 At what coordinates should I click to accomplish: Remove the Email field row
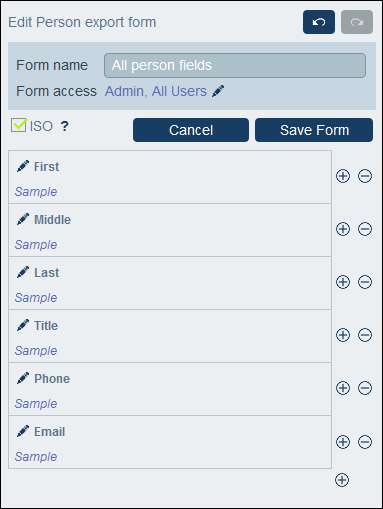coord(365,442)
